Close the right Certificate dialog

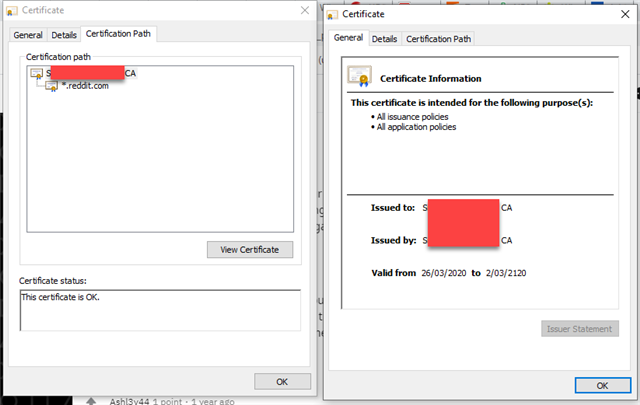(624, 15)
